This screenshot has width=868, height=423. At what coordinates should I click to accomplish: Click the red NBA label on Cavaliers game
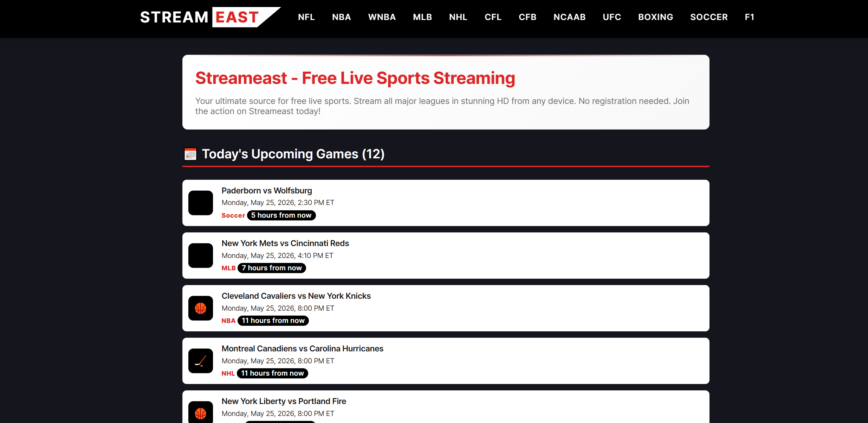point(228,321)
